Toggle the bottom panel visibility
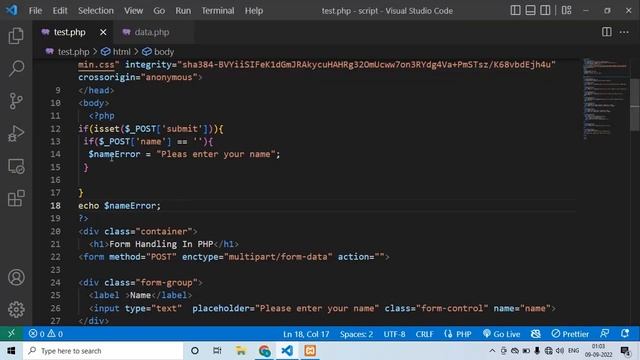Image resolution: width=640 pixels, height=360 pixels. click(x=530, y=11)
